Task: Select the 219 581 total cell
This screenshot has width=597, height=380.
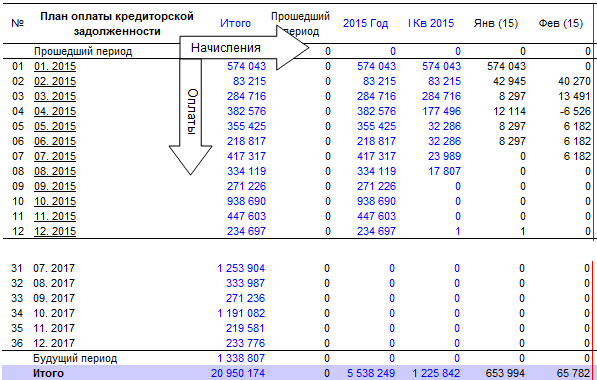Action: pos(245,328)
